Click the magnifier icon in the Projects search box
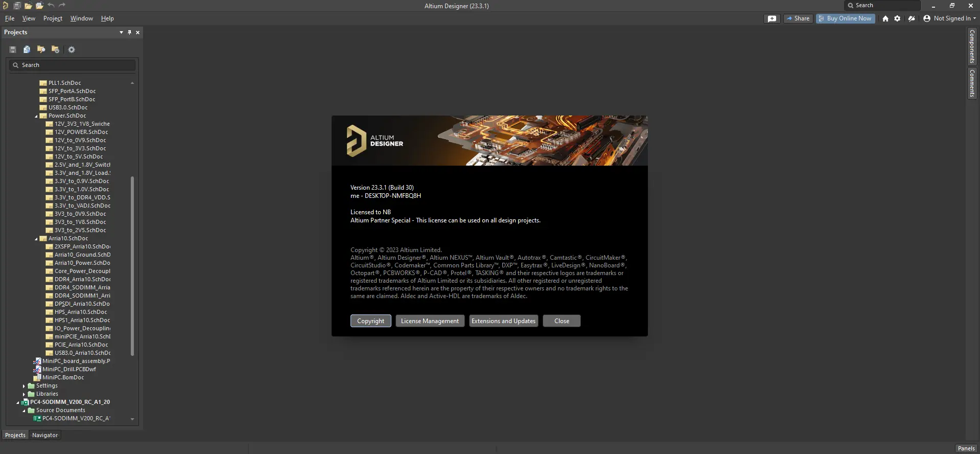The image size is (980, 454). pyautogui.click(x=15, y=65)
